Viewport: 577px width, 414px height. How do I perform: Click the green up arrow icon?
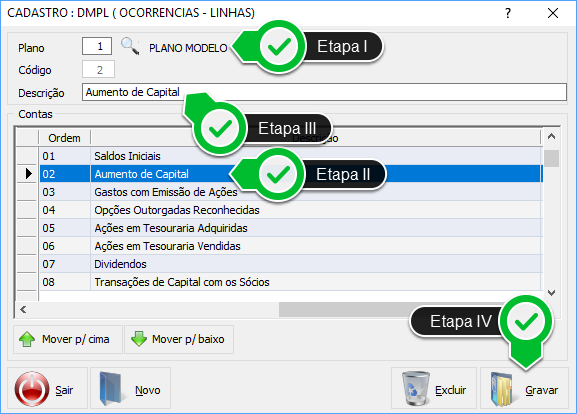click(27, 339)
